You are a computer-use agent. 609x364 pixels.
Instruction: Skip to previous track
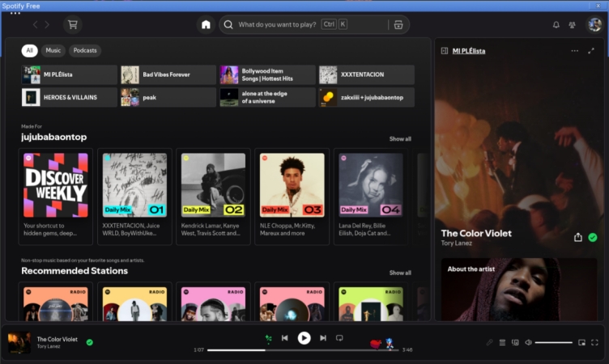click(x=285, y=338)
